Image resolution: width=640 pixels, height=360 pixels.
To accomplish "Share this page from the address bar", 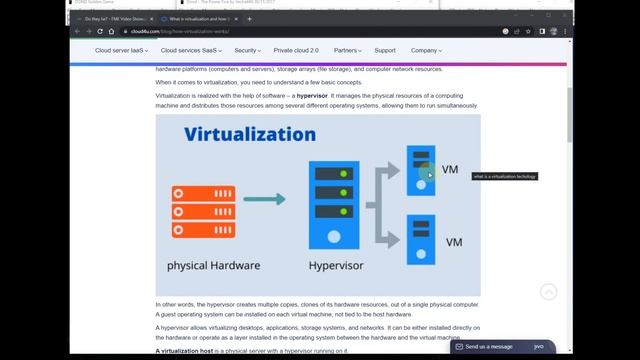I will tap(517, 31).
